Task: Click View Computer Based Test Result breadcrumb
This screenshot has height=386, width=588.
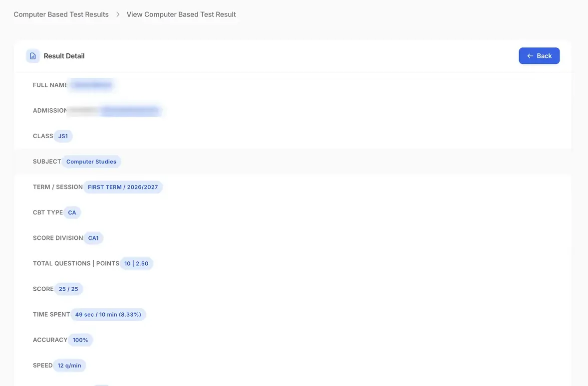Action: pyautogui.click(x=181, y=14)
